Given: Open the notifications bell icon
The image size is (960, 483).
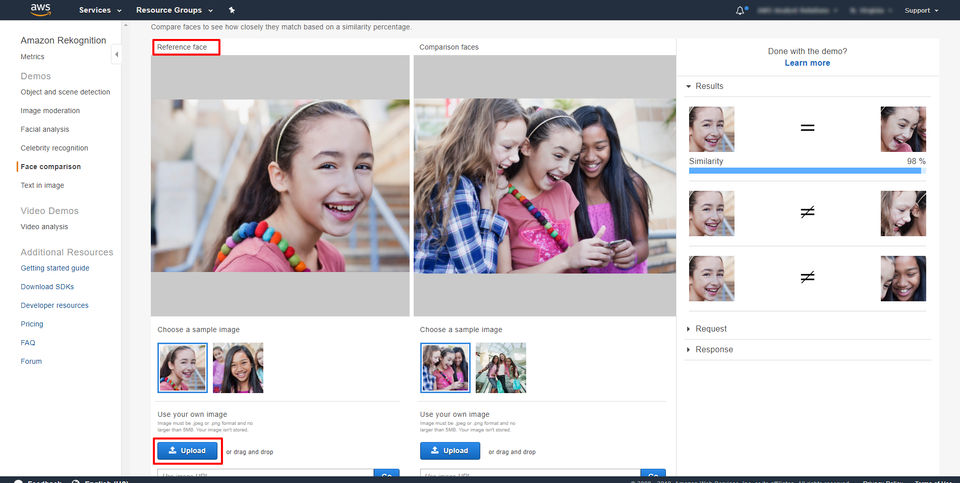Looking at the screenshot, I should coord(741,10).
